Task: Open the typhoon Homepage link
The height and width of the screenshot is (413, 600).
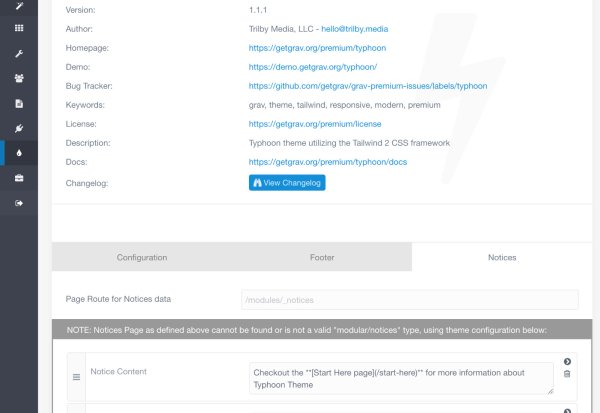Action: point(317,48)
